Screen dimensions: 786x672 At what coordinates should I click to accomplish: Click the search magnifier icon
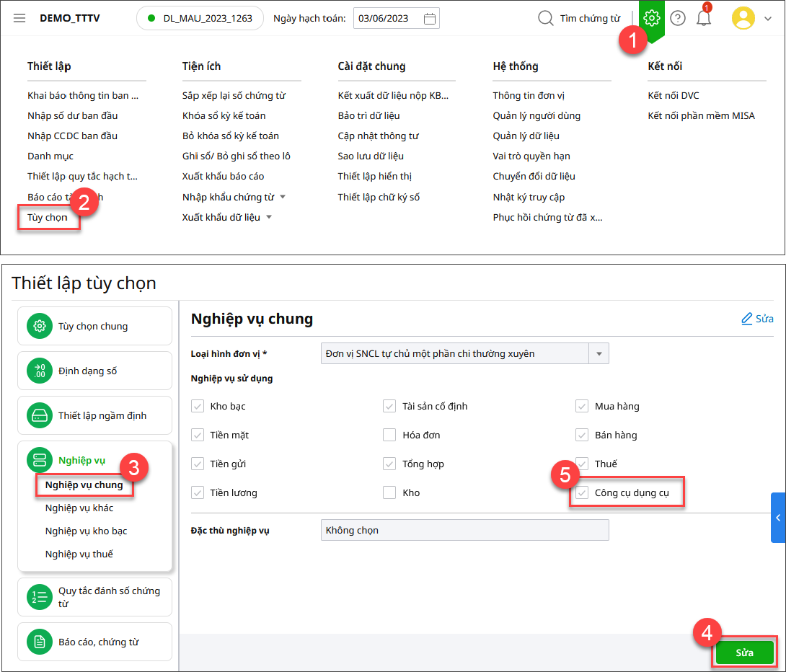(x=545, y=19)
